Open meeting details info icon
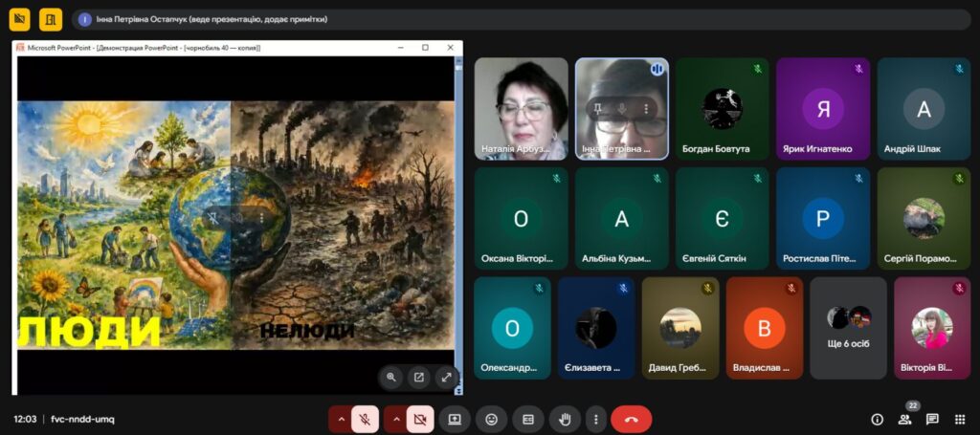The image size is (980, 435). (x=877, y=419)
